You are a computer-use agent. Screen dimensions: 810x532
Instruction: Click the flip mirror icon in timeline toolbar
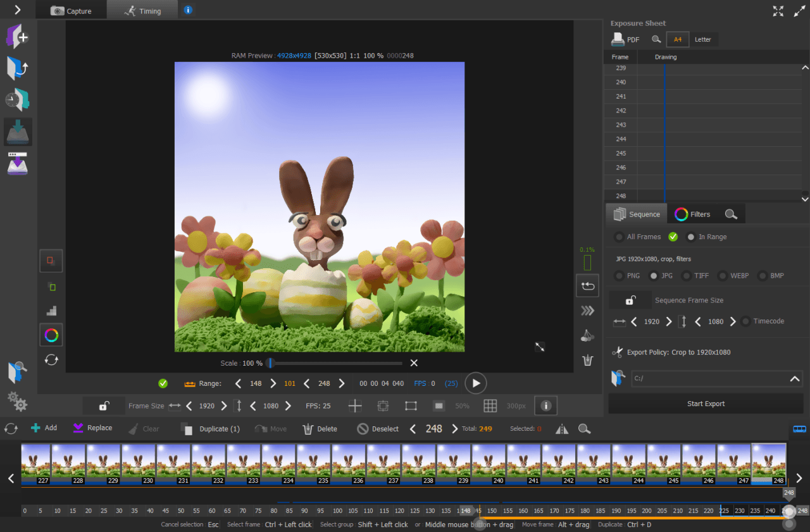click(562, 429)
